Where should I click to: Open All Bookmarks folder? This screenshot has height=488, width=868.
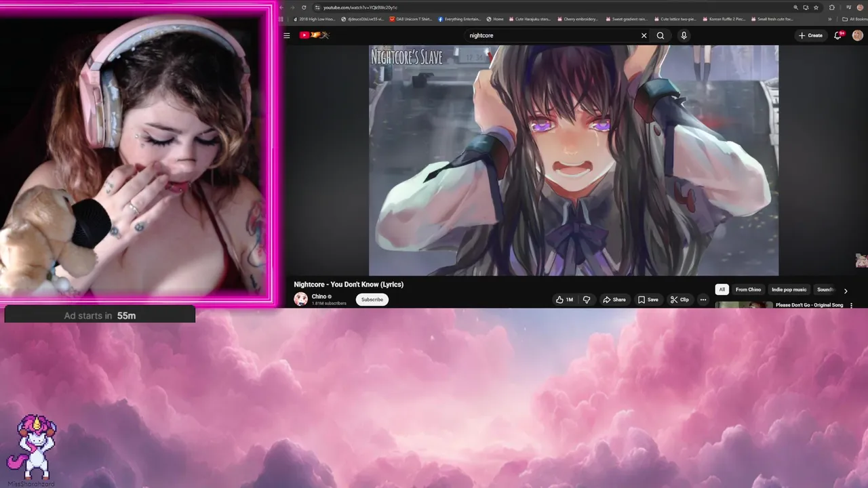[x=854, y=19]
